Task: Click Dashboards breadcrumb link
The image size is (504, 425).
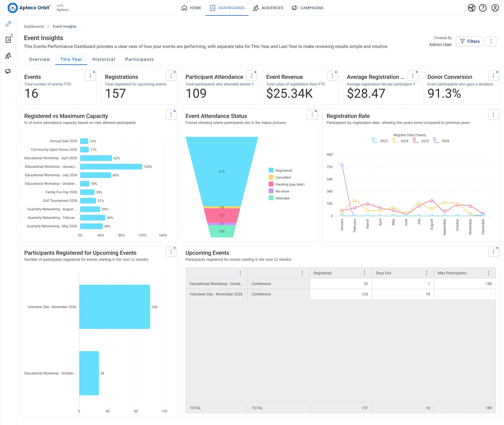Action: coord(34,26)
